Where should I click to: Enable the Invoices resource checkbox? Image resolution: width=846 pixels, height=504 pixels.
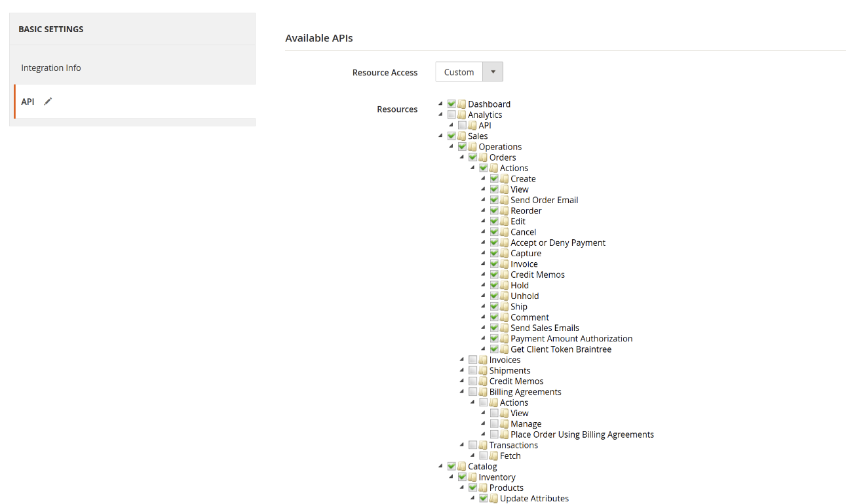(472, 360)
